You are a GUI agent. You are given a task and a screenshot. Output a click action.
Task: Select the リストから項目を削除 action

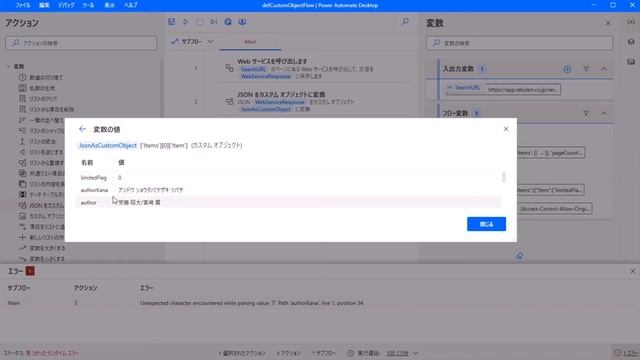pos(51,109)
